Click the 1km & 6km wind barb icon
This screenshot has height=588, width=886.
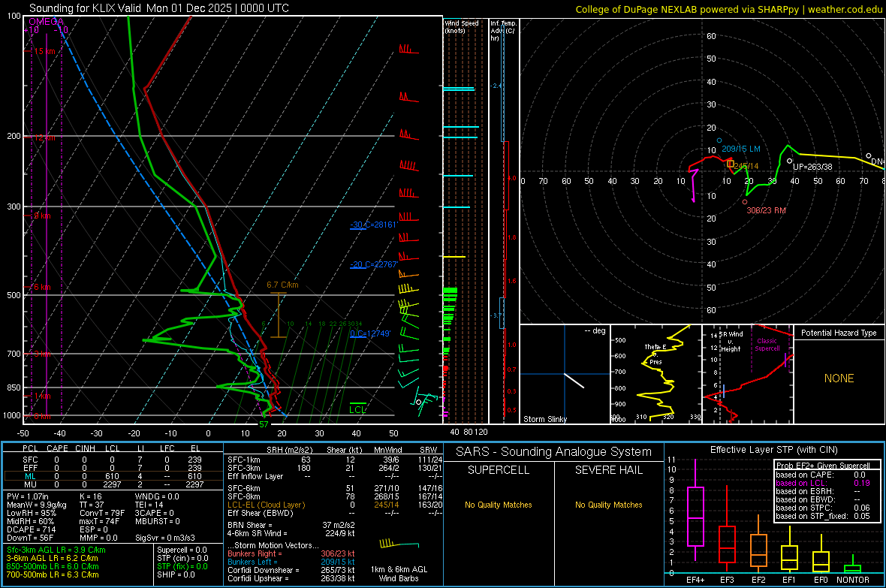pyautogui.click(x=399, y=544)
